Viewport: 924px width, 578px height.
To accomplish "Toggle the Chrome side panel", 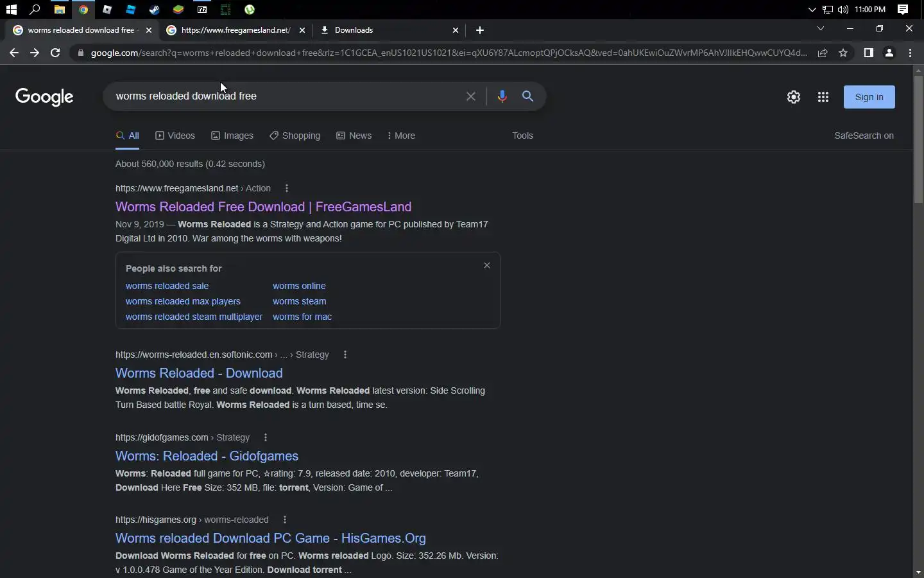I will tap(868, 53).
